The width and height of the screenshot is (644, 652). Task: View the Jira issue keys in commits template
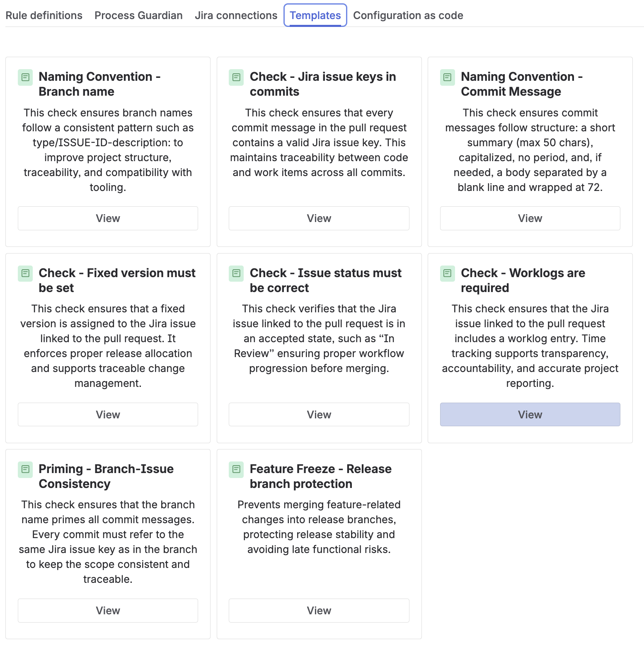coord(319,218)
